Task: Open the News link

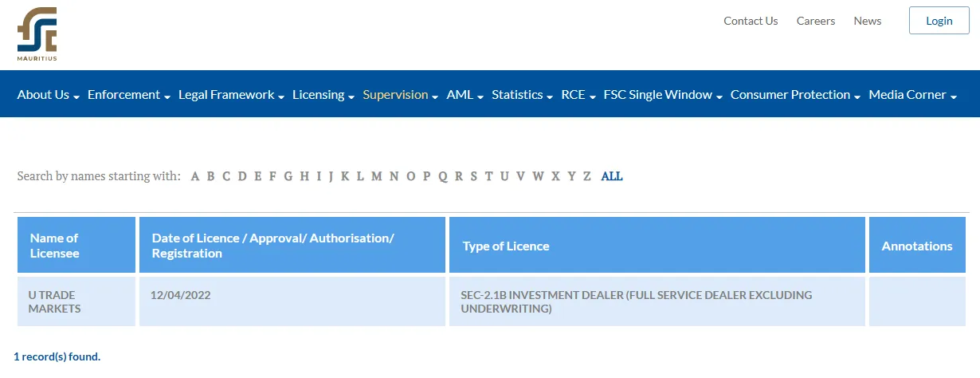Action: [868, 21]
